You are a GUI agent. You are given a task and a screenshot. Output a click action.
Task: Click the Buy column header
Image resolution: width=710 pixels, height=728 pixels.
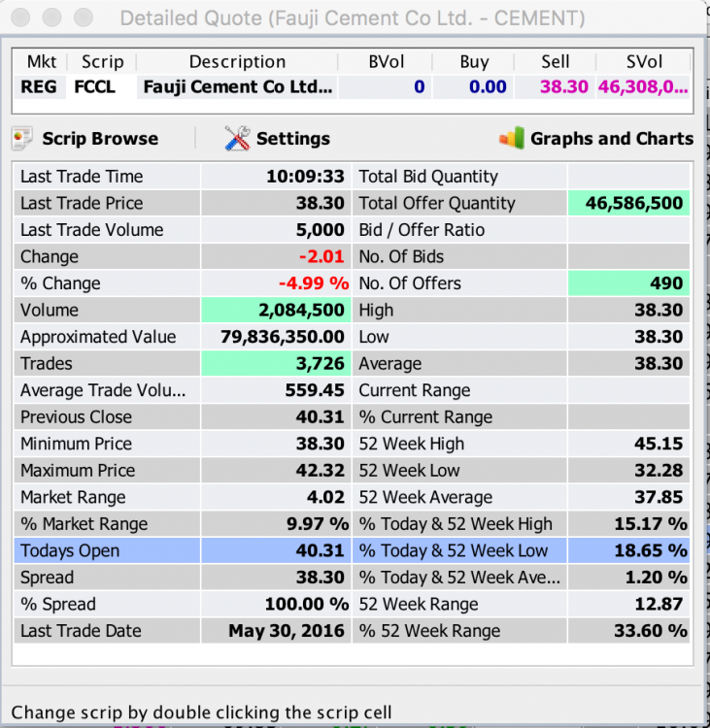pyautogui.click(x=474, y=61)
